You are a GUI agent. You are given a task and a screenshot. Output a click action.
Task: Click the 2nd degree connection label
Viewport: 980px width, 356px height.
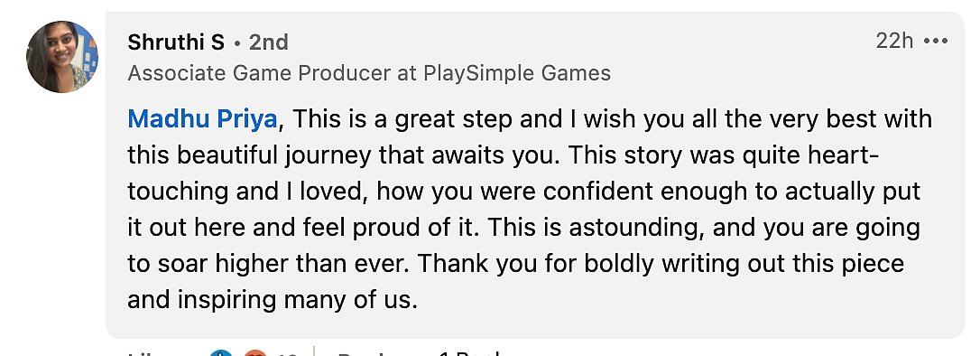269,42
